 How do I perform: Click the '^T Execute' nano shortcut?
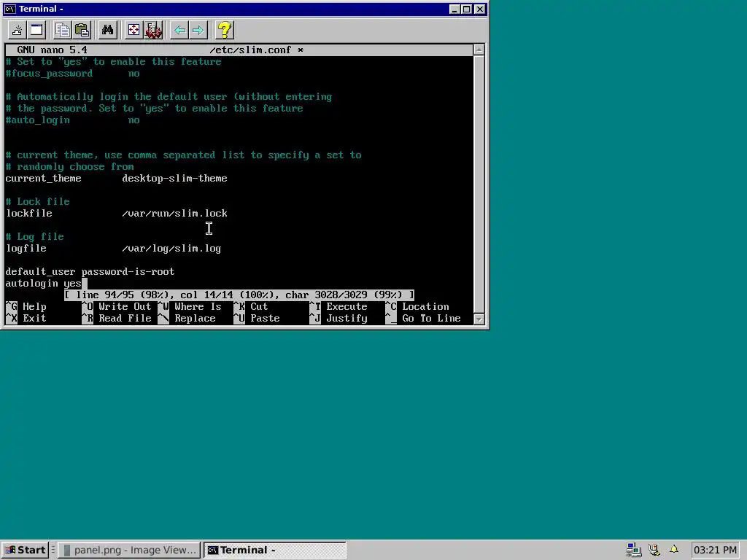(338, 307)
